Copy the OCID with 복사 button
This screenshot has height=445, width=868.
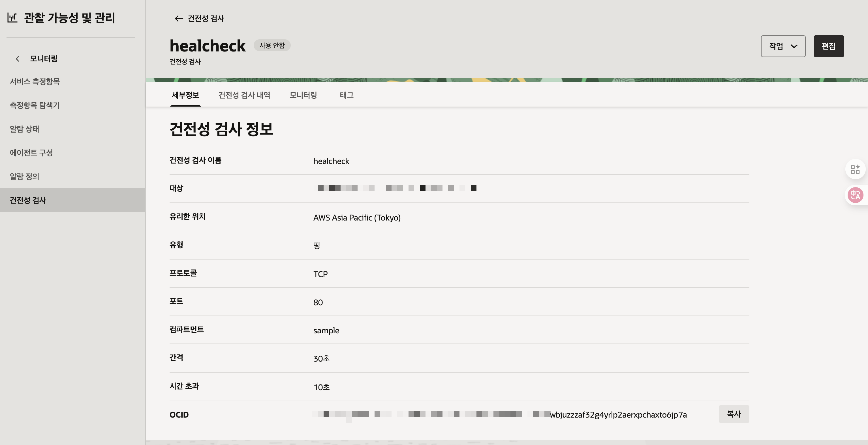coord(734,414)
